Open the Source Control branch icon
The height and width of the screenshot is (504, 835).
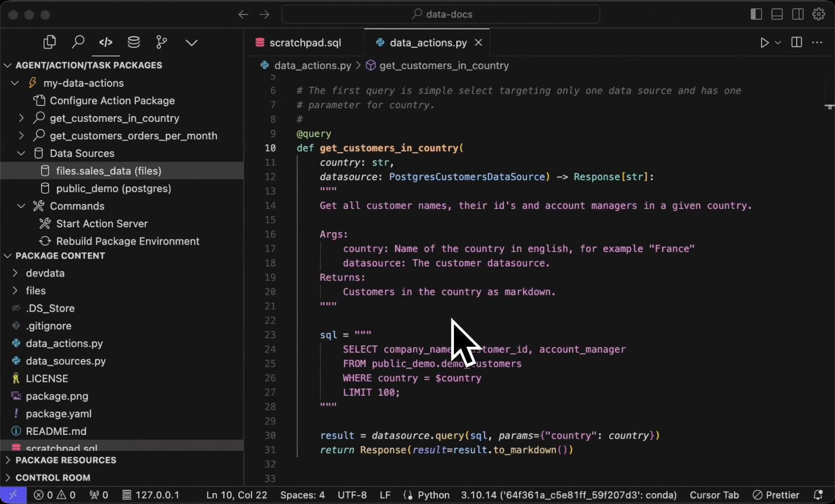point(162,42)
